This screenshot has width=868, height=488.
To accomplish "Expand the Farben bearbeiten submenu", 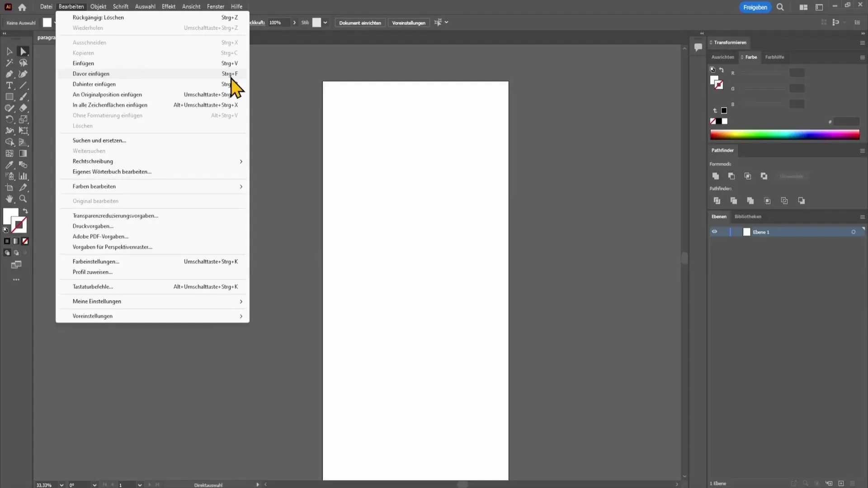I will [x=153, y=187].
